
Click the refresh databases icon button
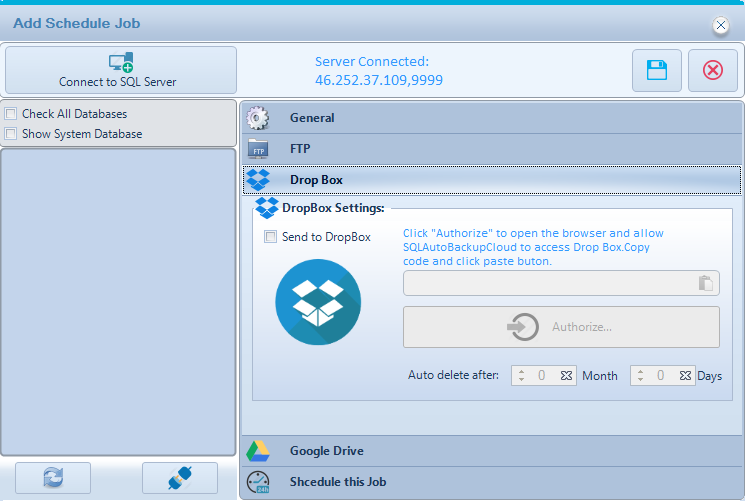53,478
